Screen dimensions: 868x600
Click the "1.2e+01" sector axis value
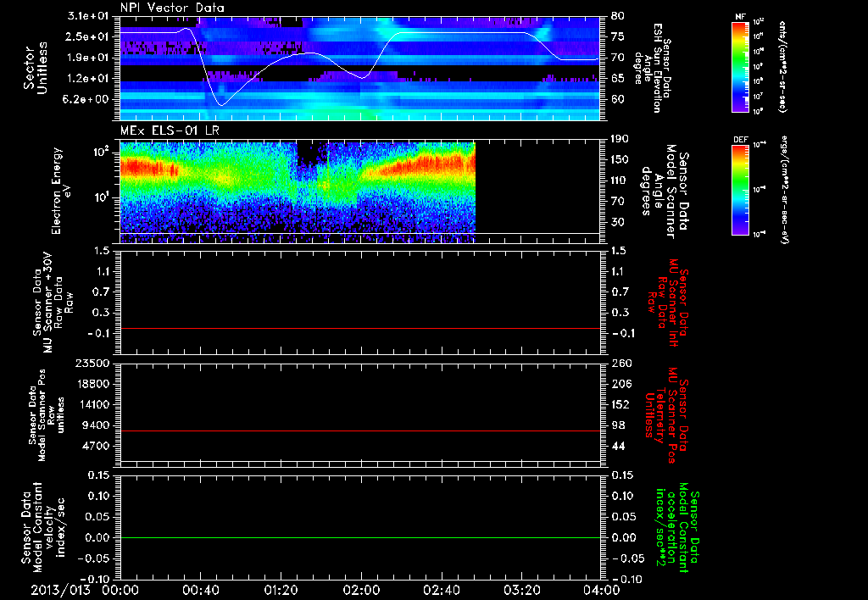pos(88,79)
